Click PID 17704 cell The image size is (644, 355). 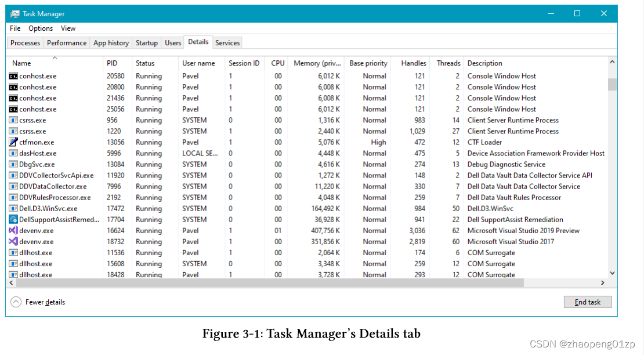(x=115, y=220)
